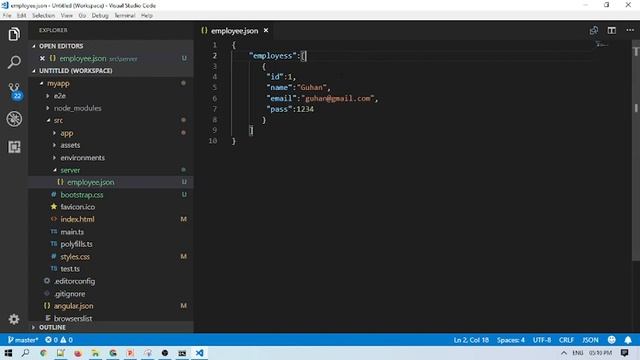This screenshot has height=360, width=640.
Task: Expand the environments folder
Action: click(82, 158)
